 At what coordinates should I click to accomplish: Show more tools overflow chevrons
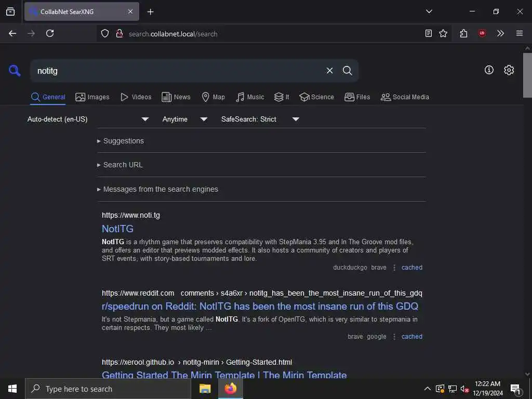(500, 33)
